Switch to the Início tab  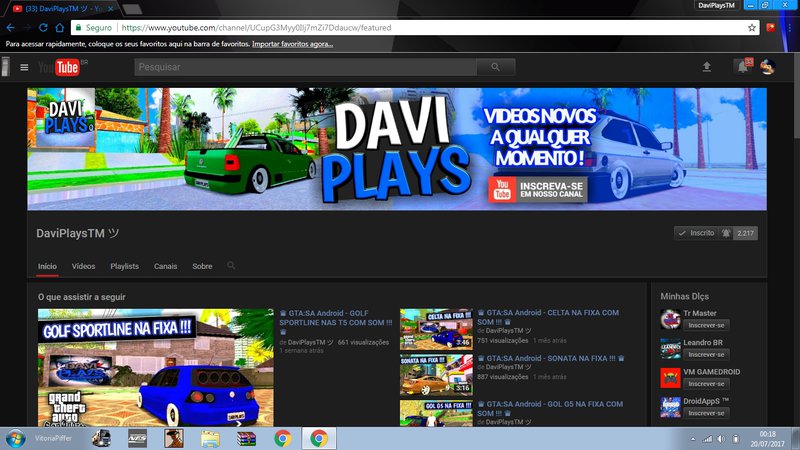pos(47,266)
